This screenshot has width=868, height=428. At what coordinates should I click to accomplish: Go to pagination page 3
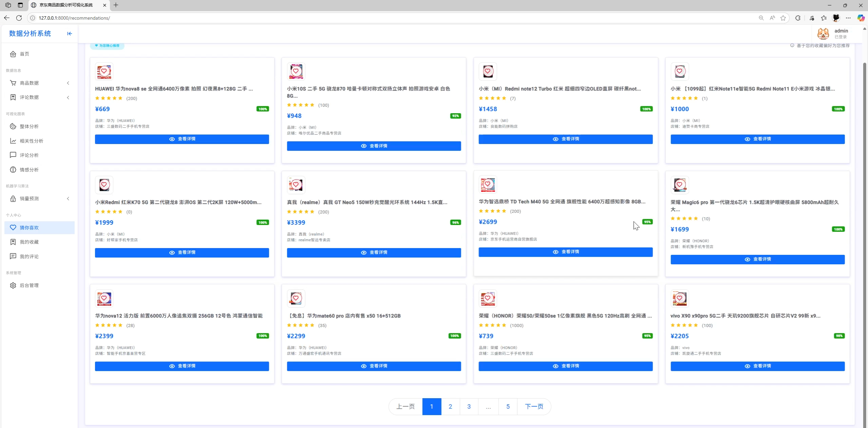pos(469,407)
